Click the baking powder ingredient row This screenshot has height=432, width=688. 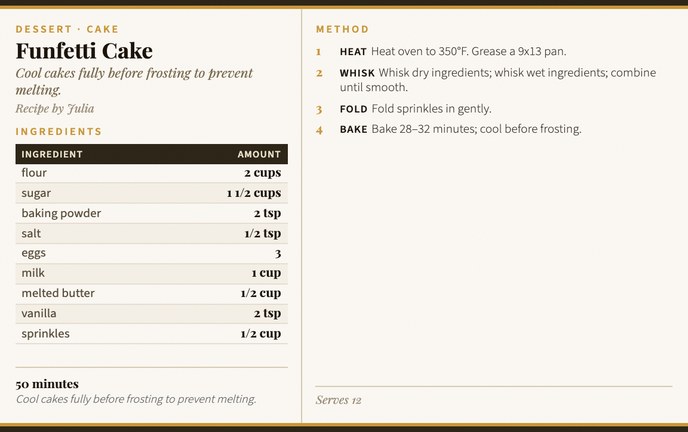coord(152,213)
